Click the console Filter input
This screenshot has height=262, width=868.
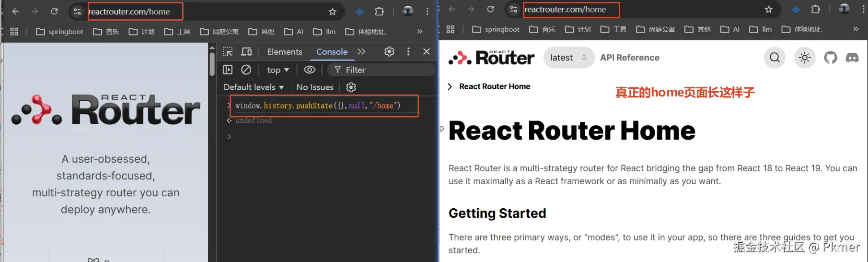click(382, 70)
